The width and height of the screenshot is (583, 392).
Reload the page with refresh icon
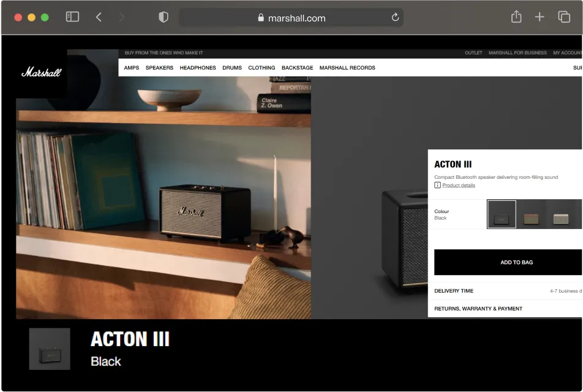click(x=395, y=17)
